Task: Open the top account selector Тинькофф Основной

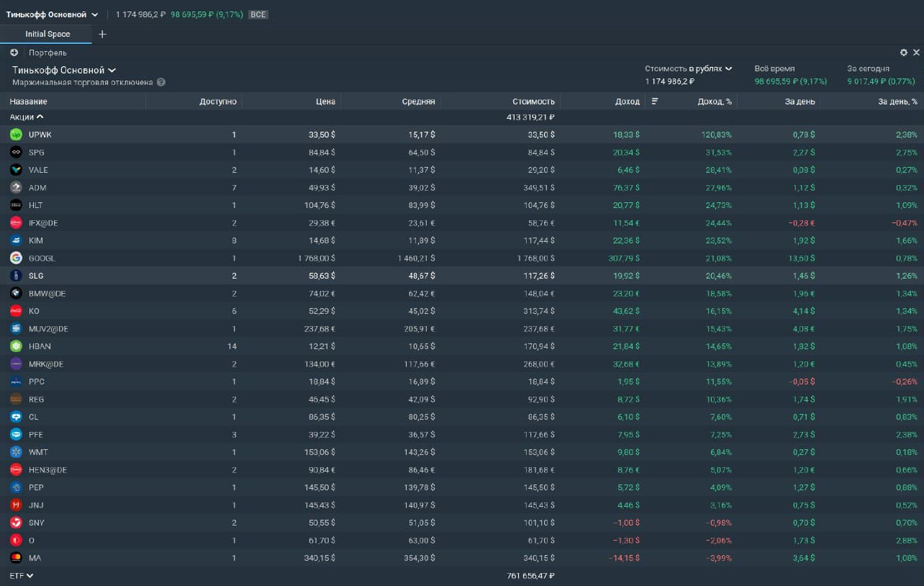Action: (x=52, y=14)
